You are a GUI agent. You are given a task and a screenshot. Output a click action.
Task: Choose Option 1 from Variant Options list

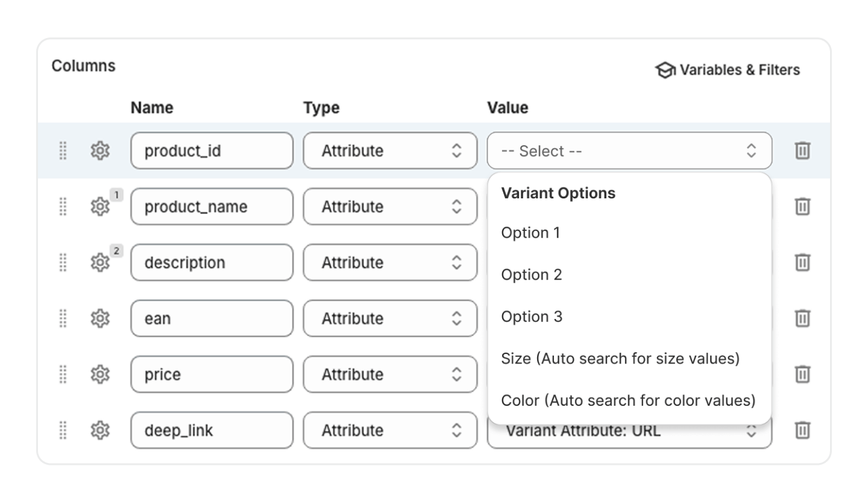tap(530, 233)
